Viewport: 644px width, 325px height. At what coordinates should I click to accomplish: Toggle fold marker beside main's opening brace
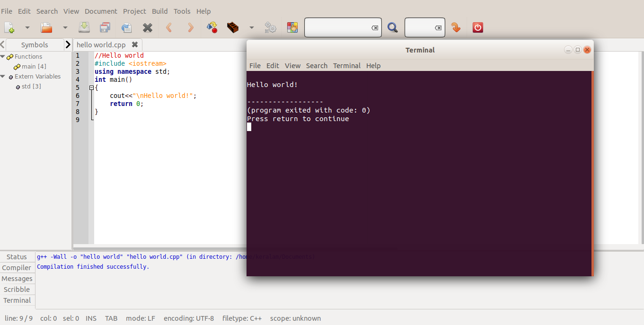(x=91, y=88)
